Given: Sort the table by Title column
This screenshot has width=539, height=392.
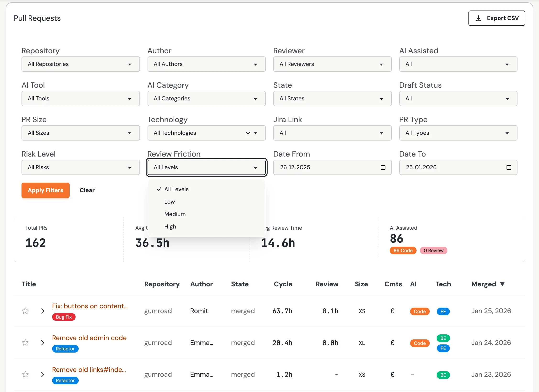Looking at the screenshot, I should point(29,284).
